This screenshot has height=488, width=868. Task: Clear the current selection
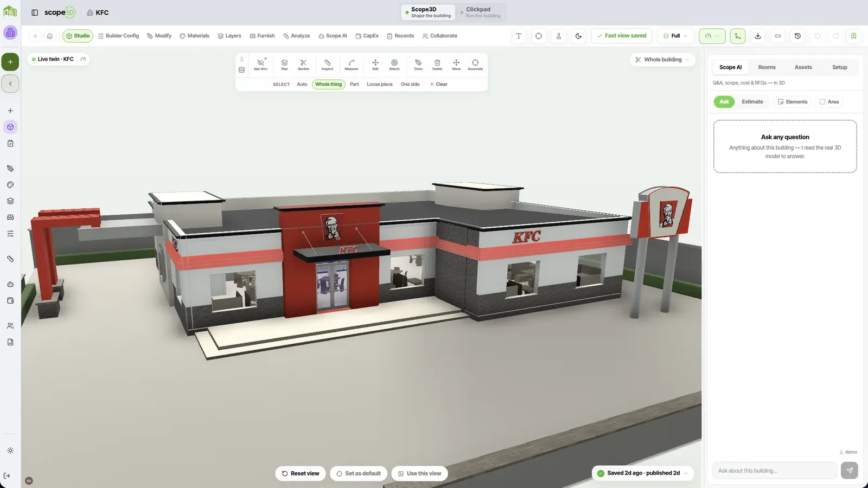(x=438, y=84)
